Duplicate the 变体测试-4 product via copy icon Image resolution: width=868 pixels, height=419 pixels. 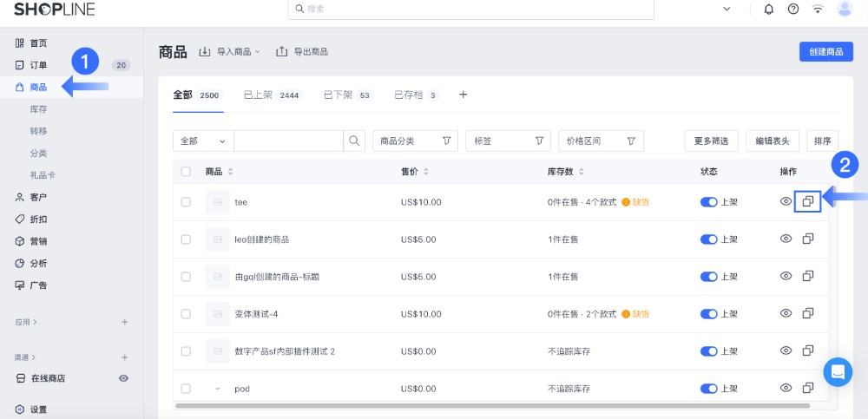807,313
